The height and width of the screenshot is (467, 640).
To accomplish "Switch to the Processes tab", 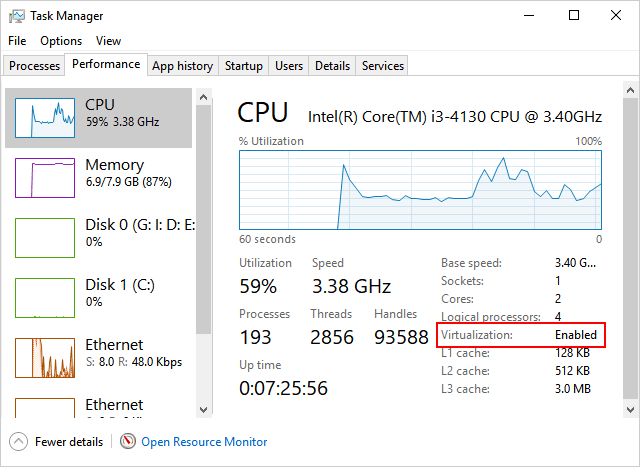I will (x=34, y=66).
